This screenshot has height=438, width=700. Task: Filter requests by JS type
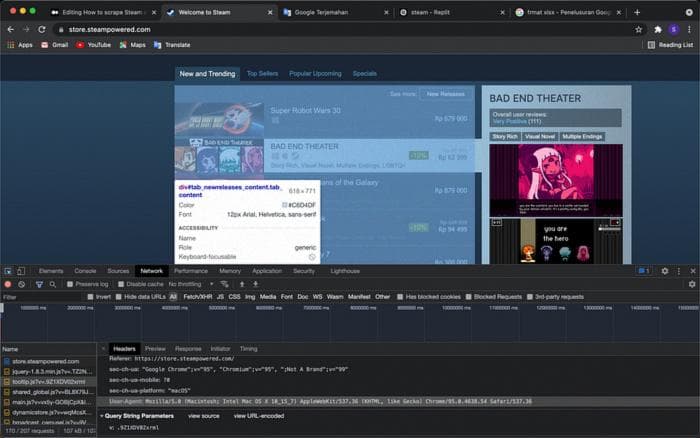point(220,297)
